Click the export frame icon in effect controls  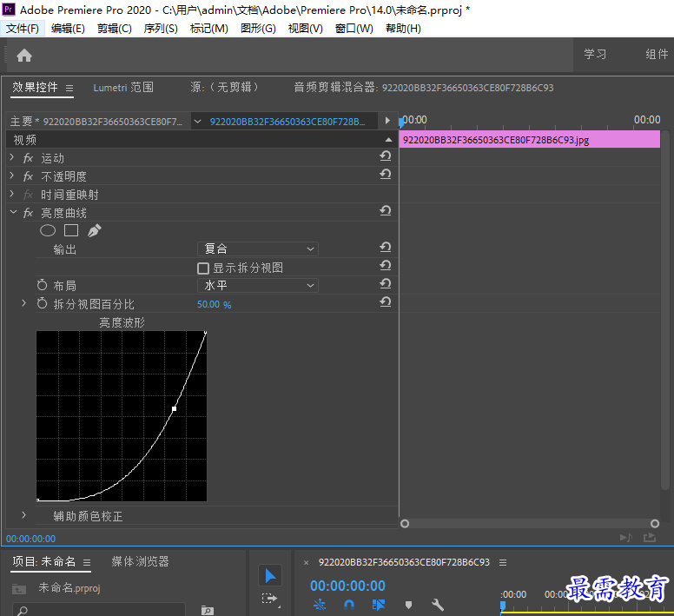(x=649, y=537)
